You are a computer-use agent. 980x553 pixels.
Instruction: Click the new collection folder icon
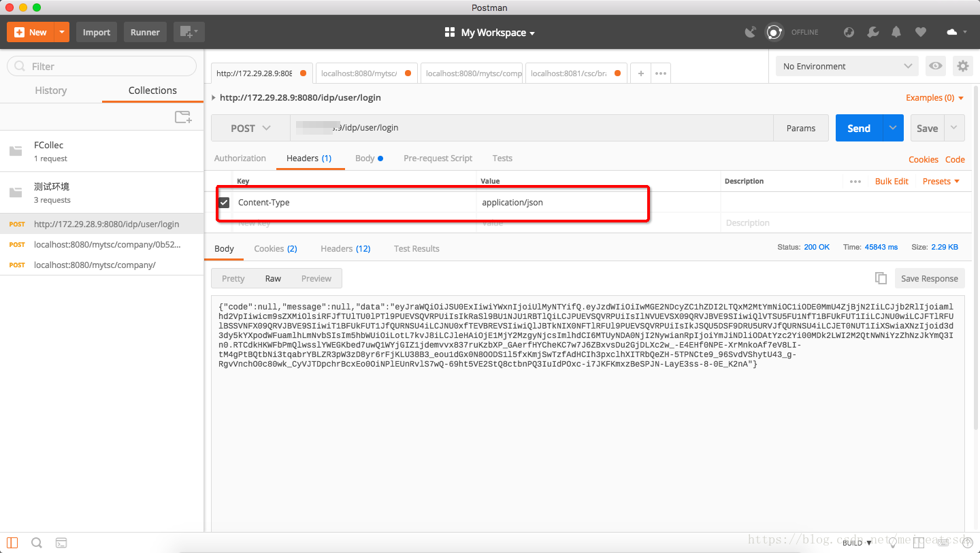point(183,117)
